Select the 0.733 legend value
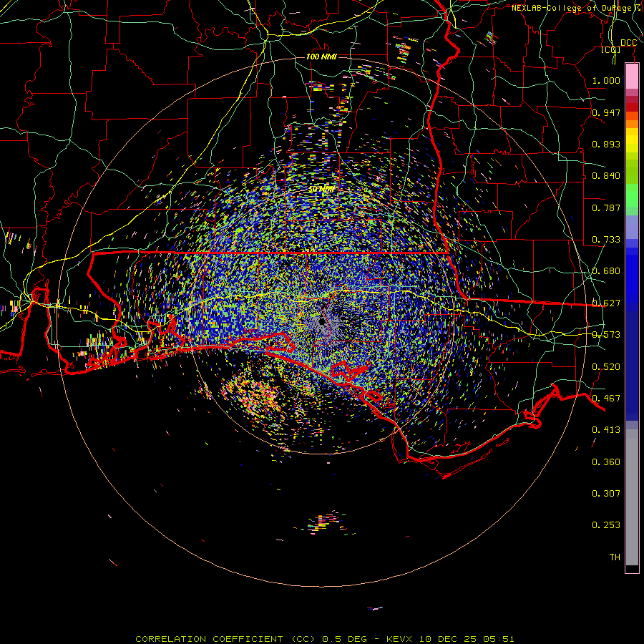 (x=606, y=240)
